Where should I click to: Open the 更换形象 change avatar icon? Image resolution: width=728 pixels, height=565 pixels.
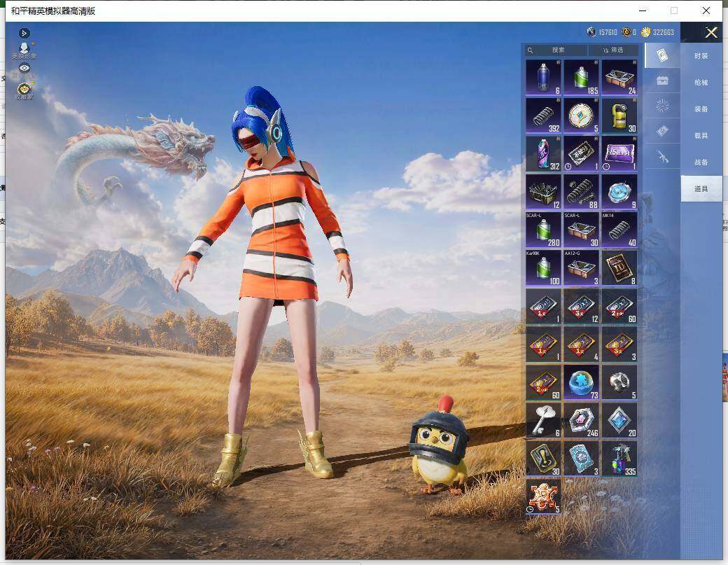(x=24, y=50)
